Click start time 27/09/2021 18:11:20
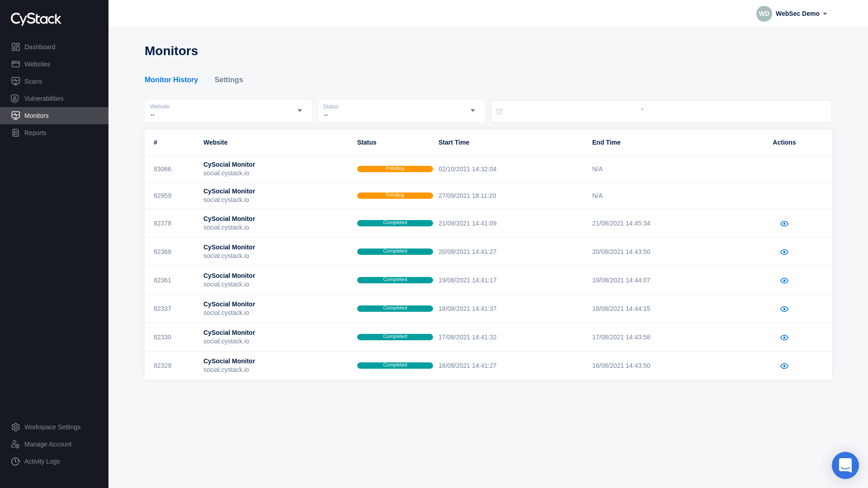The width and height of the screenshot is (868, 488). 467,196
